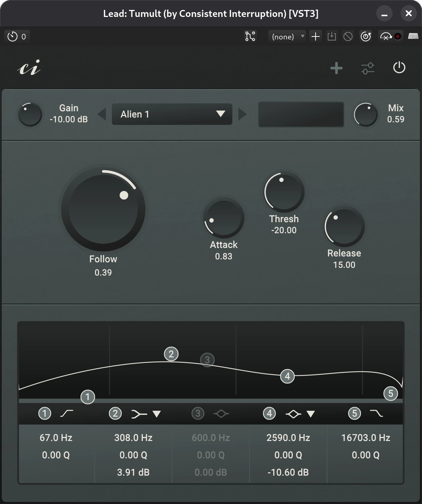The height and width of the screenshot is (504, 422).
Task: Open the (none) preset dropdown
Action: (x=287, y=36)
